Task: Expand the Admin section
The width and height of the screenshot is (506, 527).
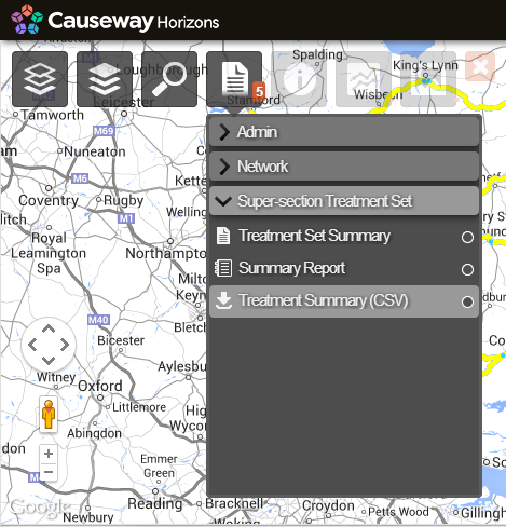Action: (x=344, y=132)
